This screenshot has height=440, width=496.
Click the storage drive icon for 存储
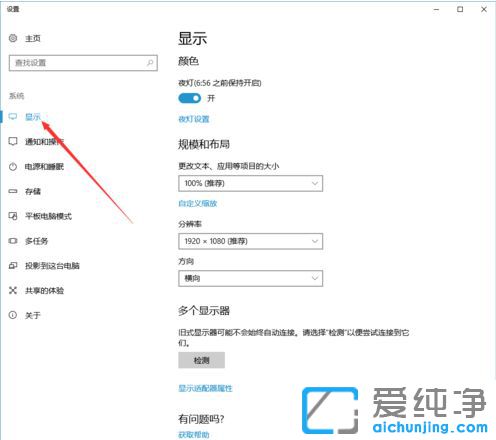(x=13, y=191)
